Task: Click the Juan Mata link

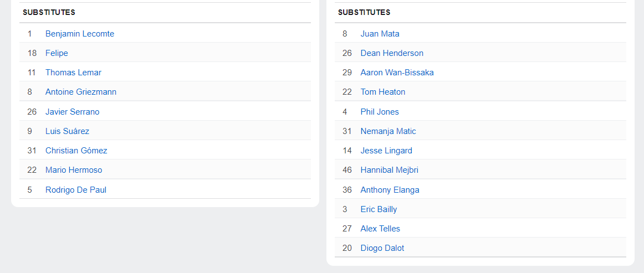Action: click(x=380, y=34)
